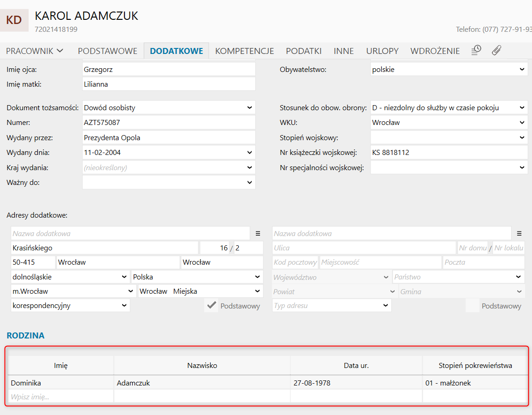Open the menu icon of the empty second address

coord(519,233)
